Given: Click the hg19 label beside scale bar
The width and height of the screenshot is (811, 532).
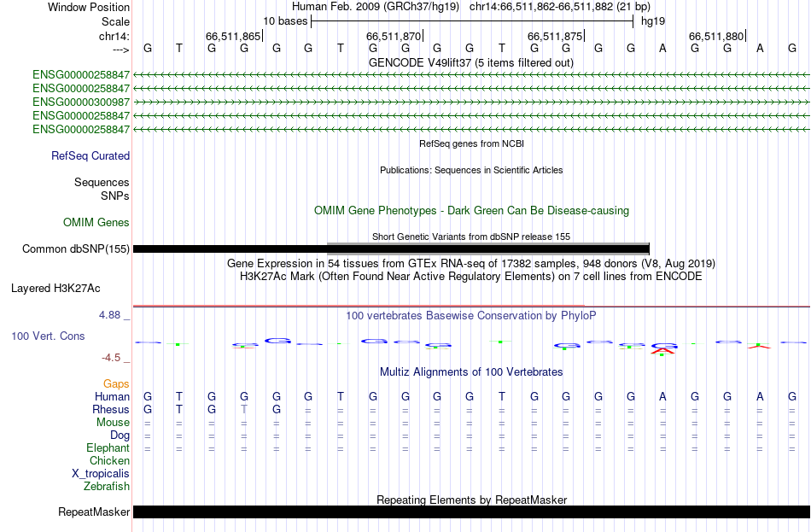Looking at the screenshot, I should (x=653, y=21).
